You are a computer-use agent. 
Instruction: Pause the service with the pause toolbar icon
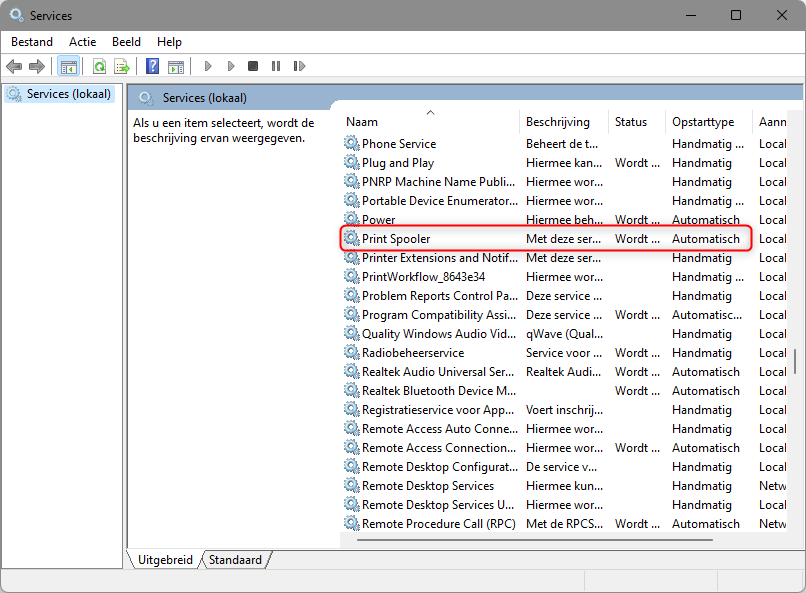[x=276, y=66]
